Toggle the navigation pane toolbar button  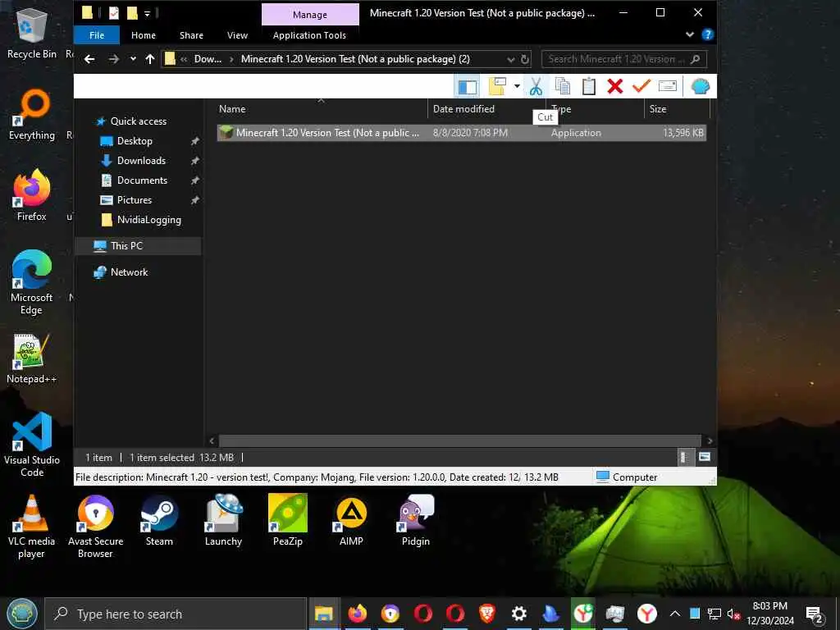pyautogui.click(x=467, y=86)
